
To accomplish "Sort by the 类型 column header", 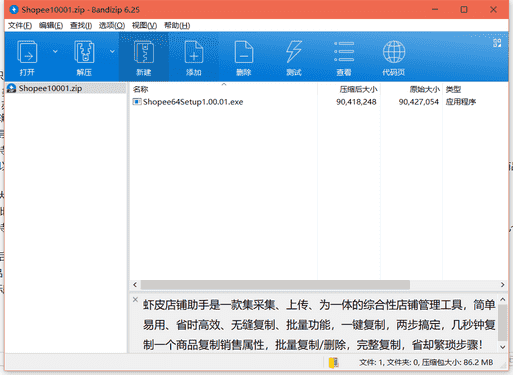I will tap(453, 89).
